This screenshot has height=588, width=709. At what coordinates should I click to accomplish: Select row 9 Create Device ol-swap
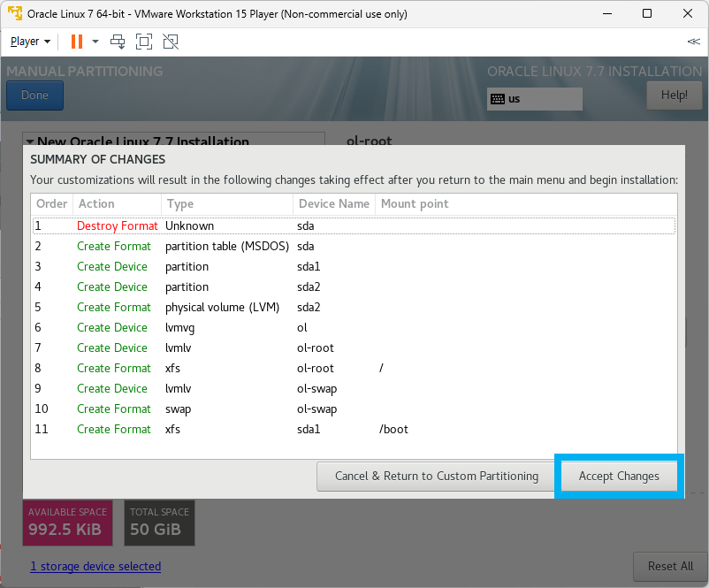click(x=354, y=388)
